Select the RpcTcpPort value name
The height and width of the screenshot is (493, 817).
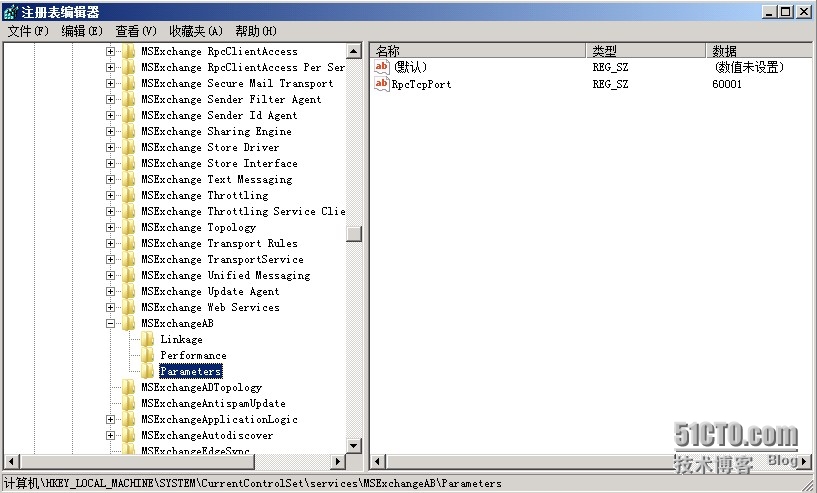tap(422, 84)
